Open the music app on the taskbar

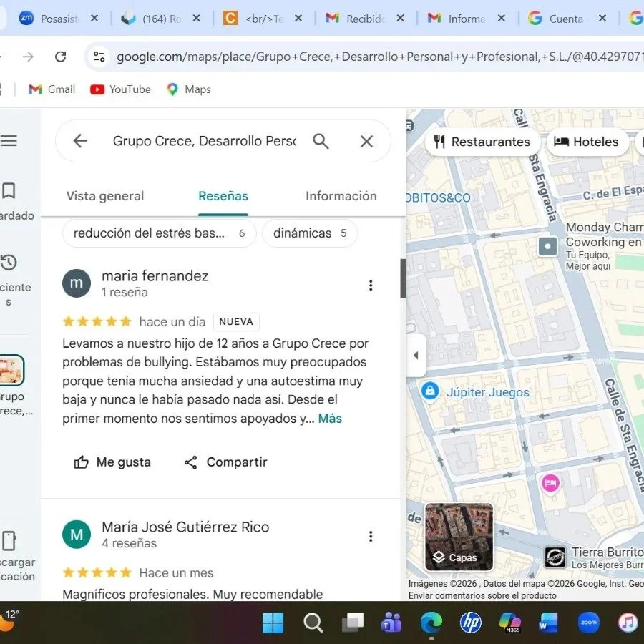click(x=628, y=623)
